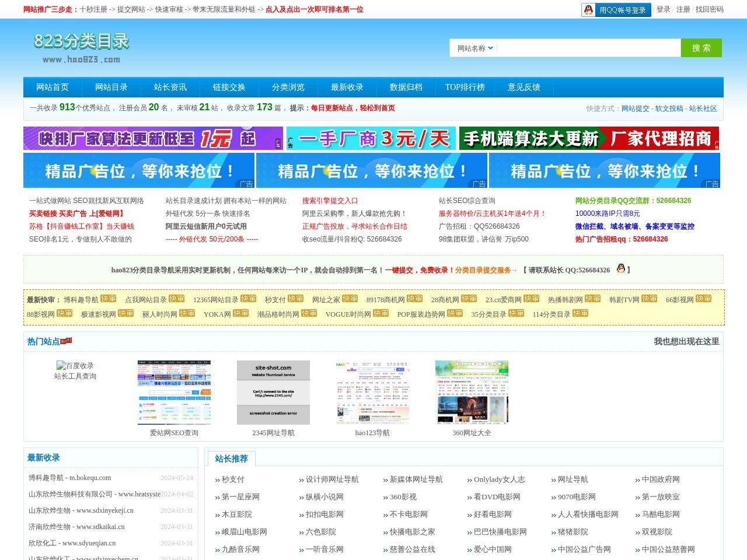Click 济南欣烨生物 - www.sdkaikai.cn entry

coord(76,527)
